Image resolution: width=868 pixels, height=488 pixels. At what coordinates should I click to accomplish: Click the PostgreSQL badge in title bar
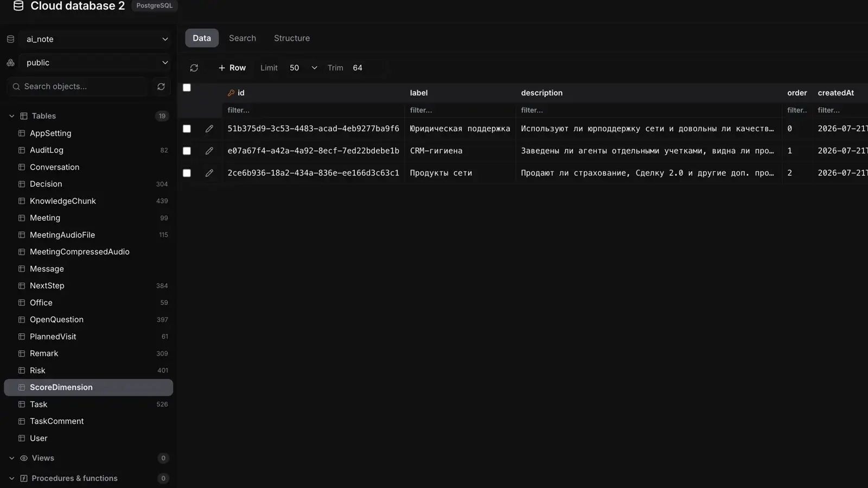(x=155, y=5)
